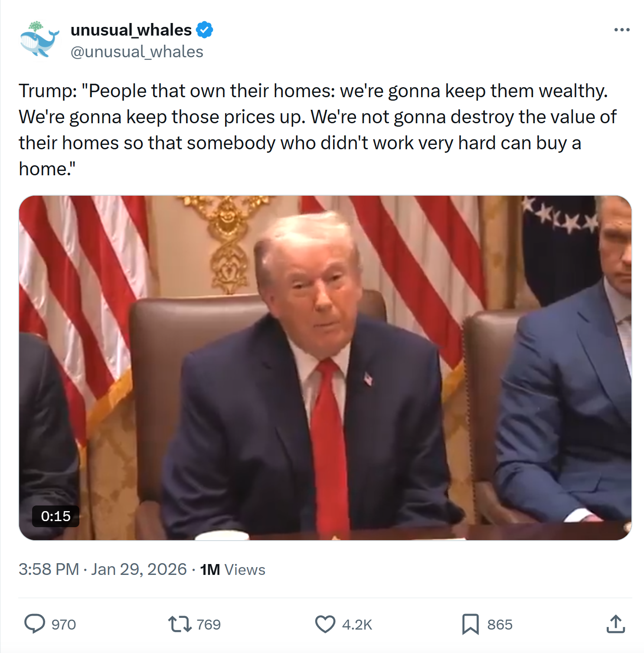Open the @unusual_whales handle link

pyautogui.click(x=137, y=52)
